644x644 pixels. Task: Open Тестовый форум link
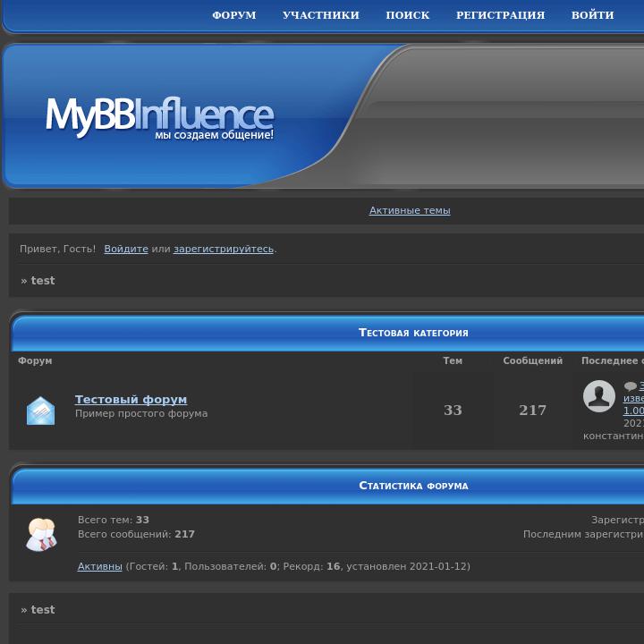point(131,399)
